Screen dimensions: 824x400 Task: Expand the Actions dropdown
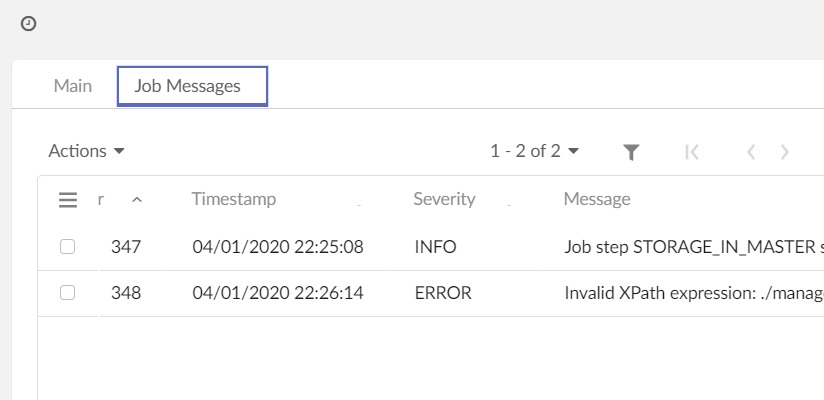(86, 151)
